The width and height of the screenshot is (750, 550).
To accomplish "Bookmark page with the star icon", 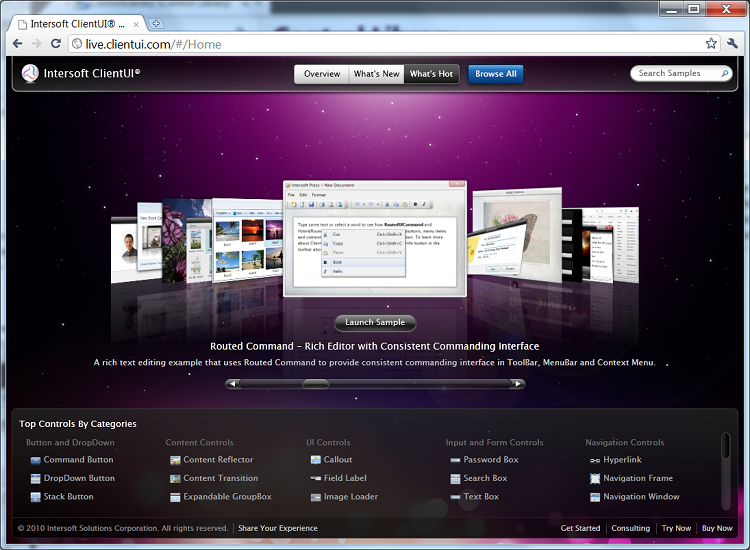I will click(711, 44).
